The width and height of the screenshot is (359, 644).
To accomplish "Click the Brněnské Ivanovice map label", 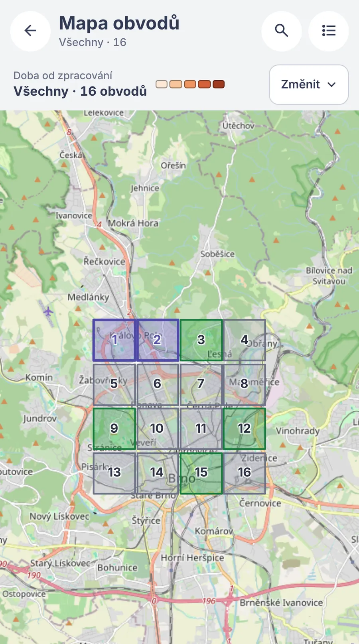I will coord(281,603).
